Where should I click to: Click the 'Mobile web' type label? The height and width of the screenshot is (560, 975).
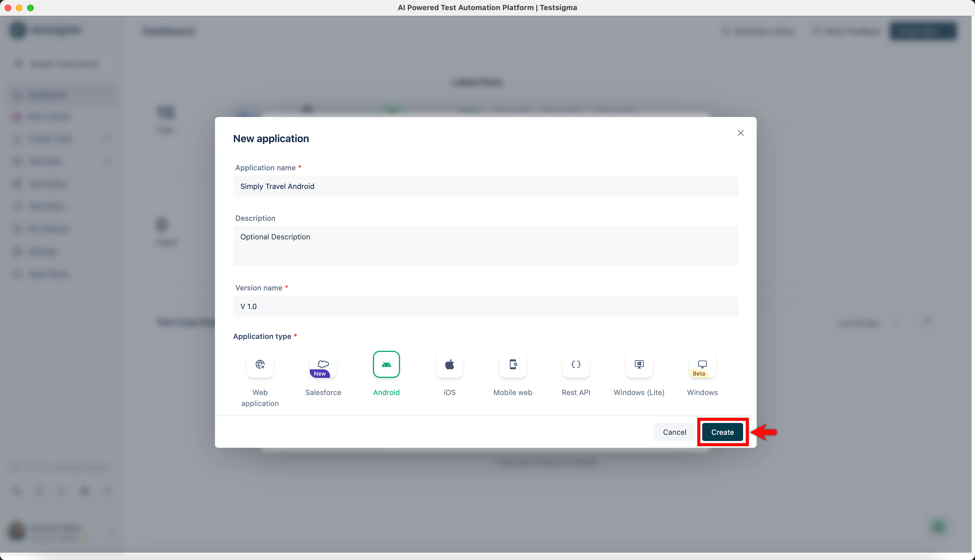point(513,392)
